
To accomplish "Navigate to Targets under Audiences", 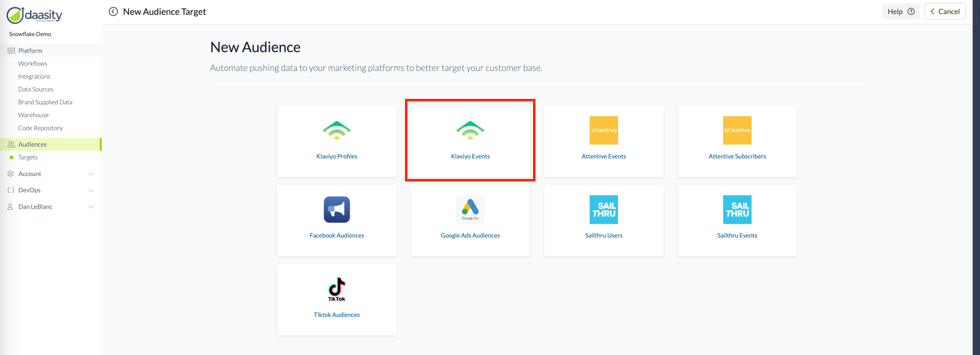I will (x=28, y=157).
